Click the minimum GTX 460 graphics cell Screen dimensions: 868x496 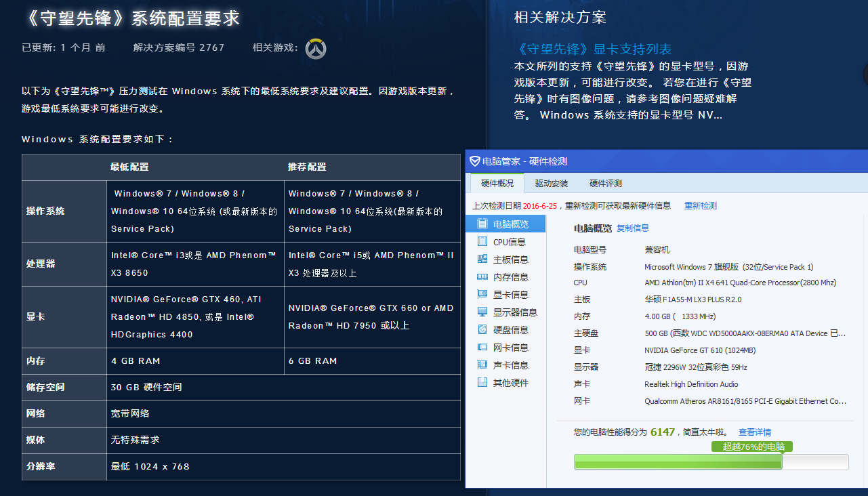tap(195, 316)
